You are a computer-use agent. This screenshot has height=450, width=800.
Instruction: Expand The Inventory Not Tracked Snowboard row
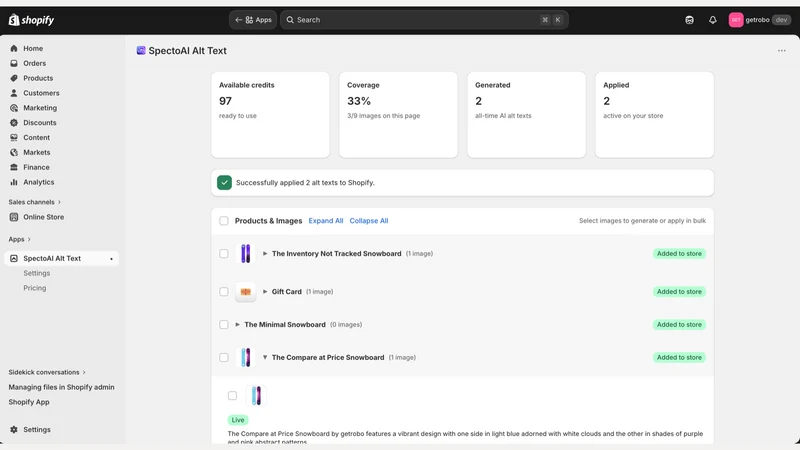click(265, 254)
